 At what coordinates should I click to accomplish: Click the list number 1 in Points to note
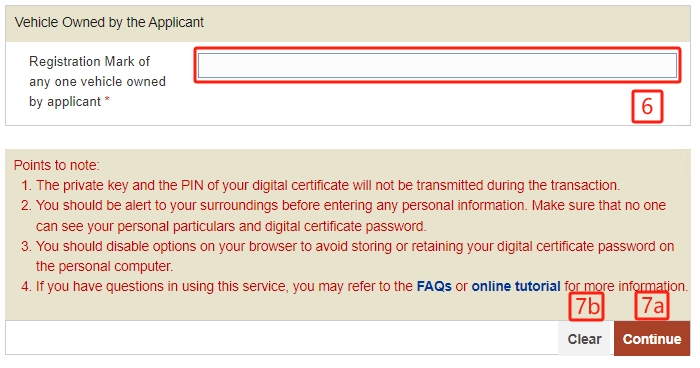coord(26,185)
